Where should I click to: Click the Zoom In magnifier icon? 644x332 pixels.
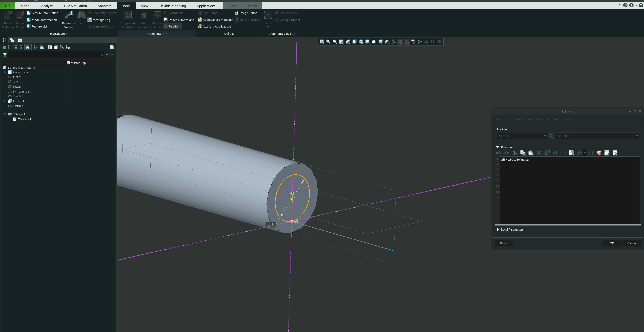tap(328, 42)
